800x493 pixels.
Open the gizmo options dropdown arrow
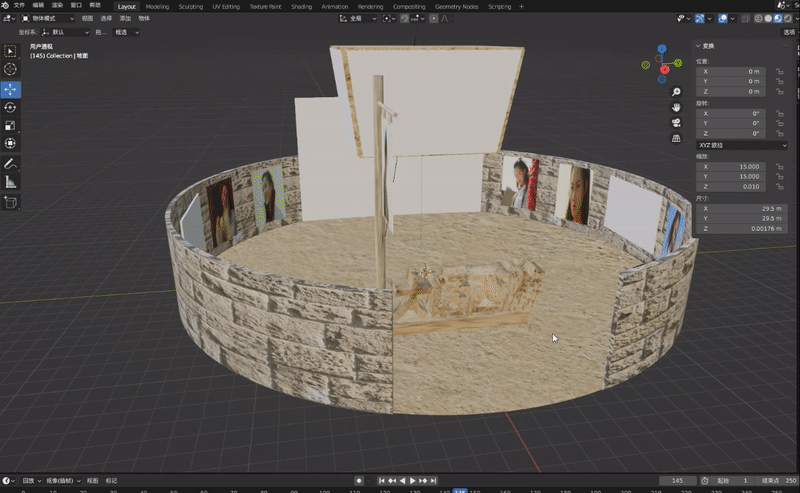click(x=709, y=18)
